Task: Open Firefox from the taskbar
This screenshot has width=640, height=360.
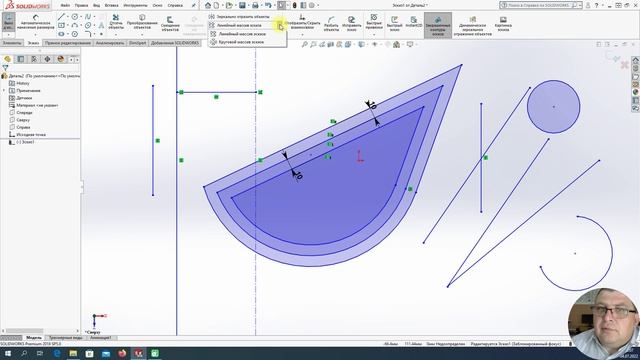Action: coord(122,353)
